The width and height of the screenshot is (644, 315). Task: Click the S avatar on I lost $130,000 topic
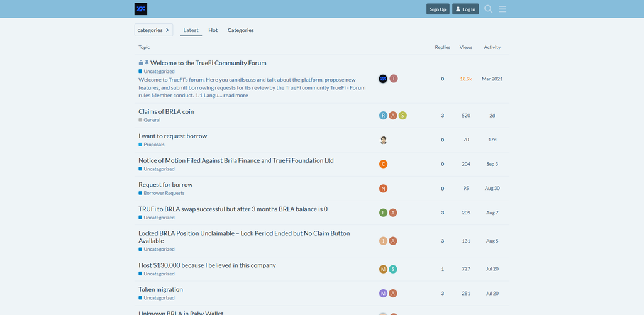tap(393, 269)
